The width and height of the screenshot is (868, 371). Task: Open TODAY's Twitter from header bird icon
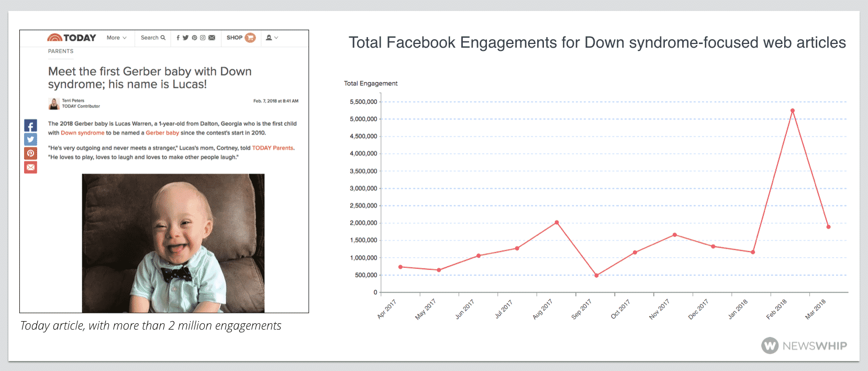tap(185, 38)
